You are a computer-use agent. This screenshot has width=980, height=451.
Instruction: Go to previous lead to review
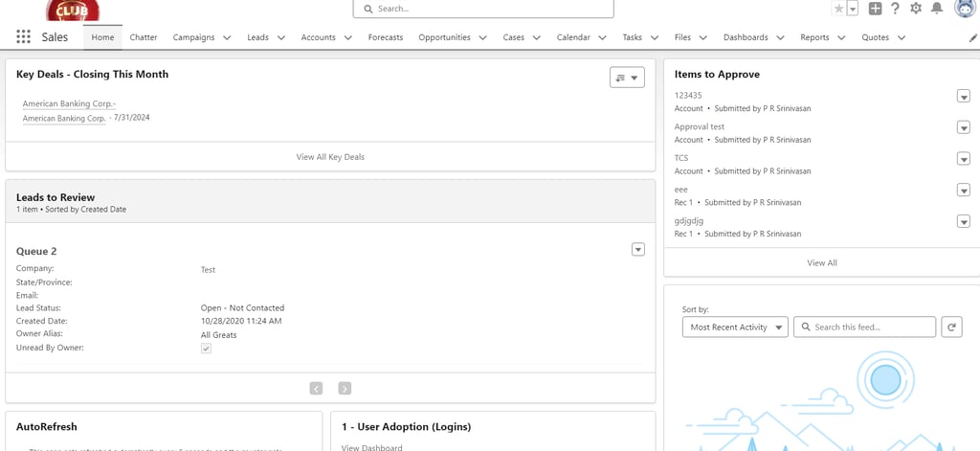[x=316, y=388]
